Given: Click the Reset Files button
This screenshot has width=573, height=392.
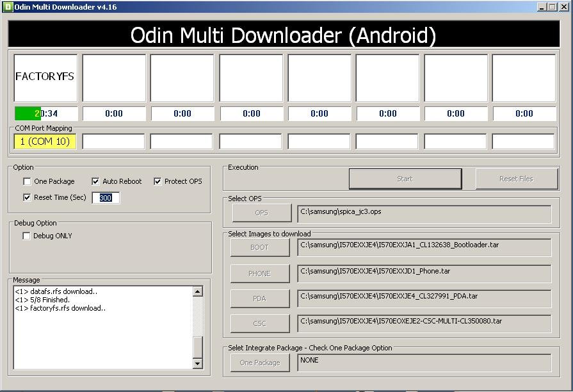Looking at the screenshot, I should pyautogui.click(x=517, y=179).
